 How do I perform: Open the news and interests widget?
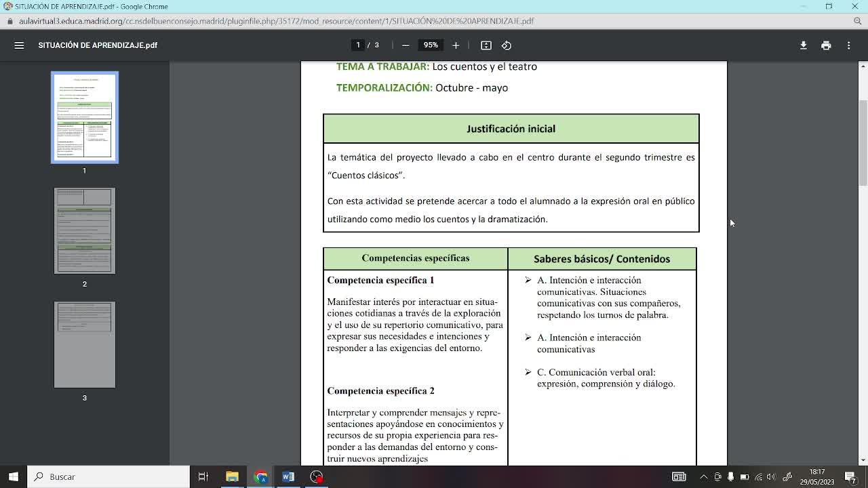[679, 476]
